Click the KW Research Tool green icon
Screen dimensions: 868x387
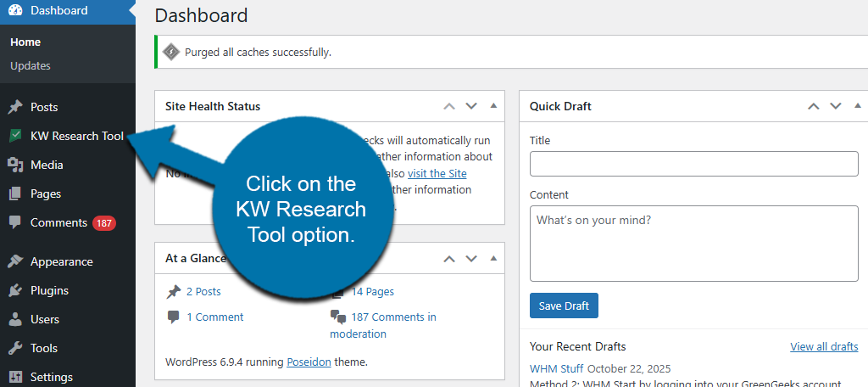click(x=15, y=136)
